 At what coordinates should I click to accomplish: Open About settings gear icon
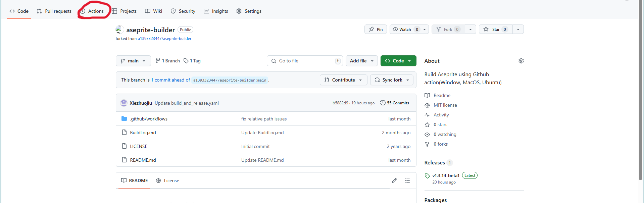coord(521,61)
